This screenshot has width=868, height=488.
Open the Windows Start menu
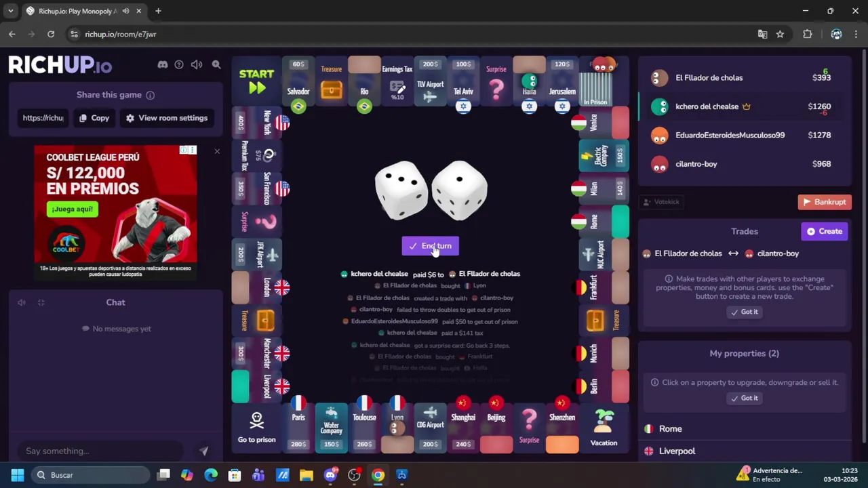click(x=18, y=475)
